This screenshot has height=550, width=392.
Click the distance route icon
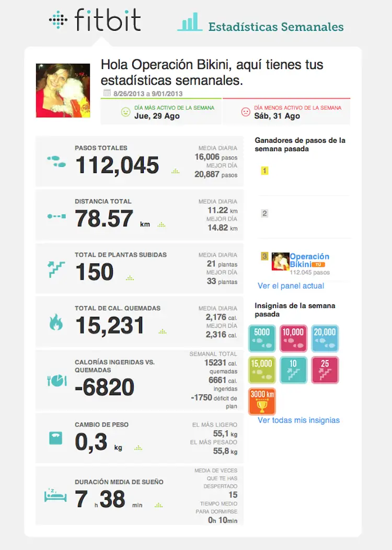56,216
